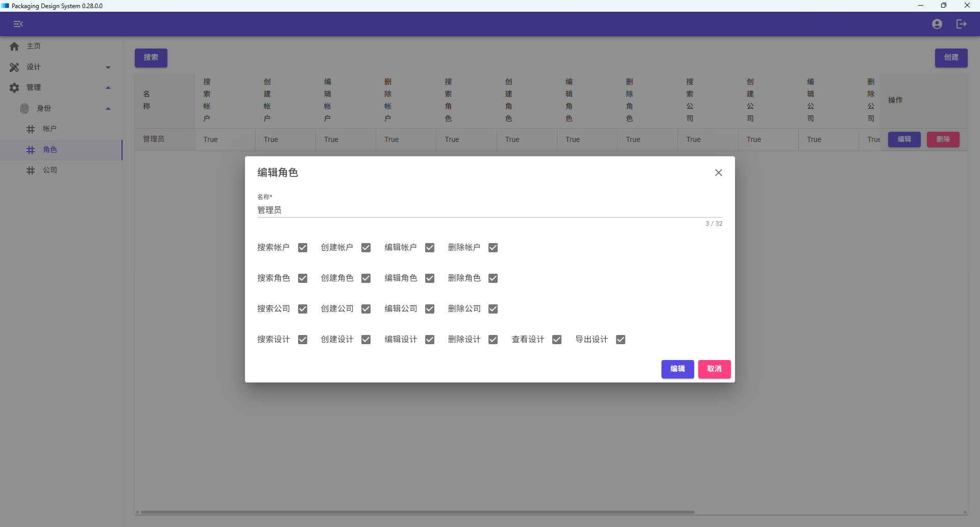Screen dimensions: 980x527
Task: Uncheck the 编辑角色 permission checkbox
Action: [x=430, y=278]
